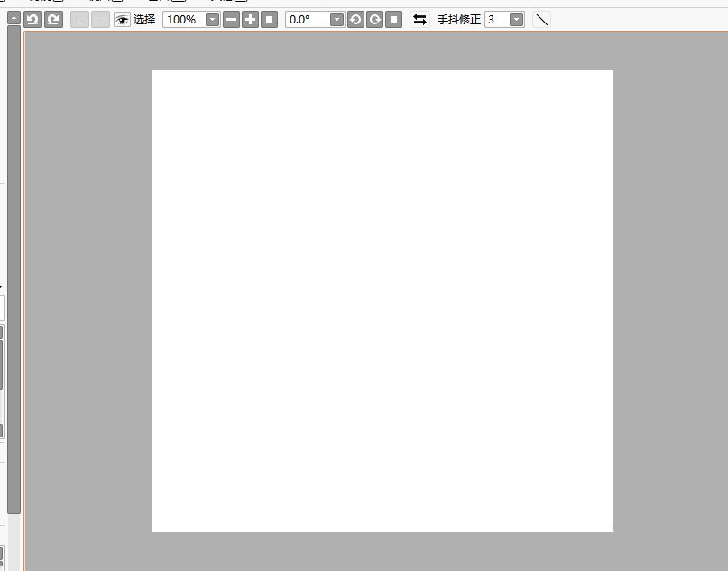This screenshot has width=728, height=571.
Task: Toggle the selection visibility eye icon
Action: click(122, 20)
